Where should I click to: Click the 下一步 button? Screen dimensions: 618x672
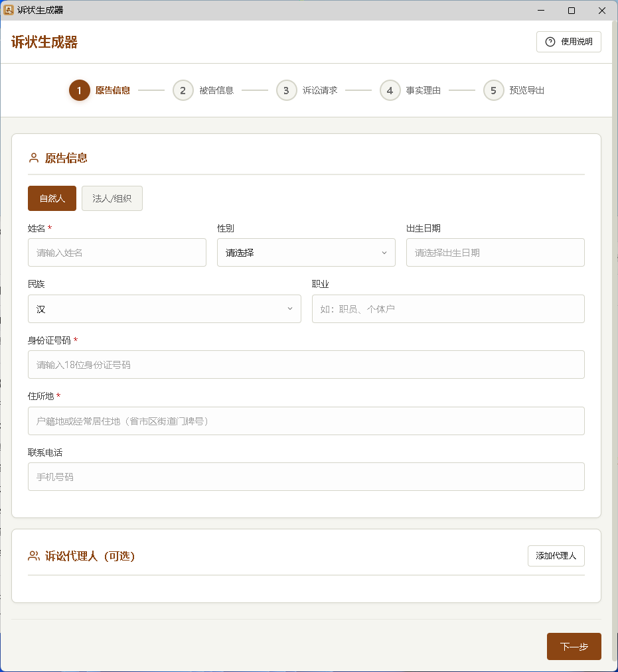pos(574,646)
